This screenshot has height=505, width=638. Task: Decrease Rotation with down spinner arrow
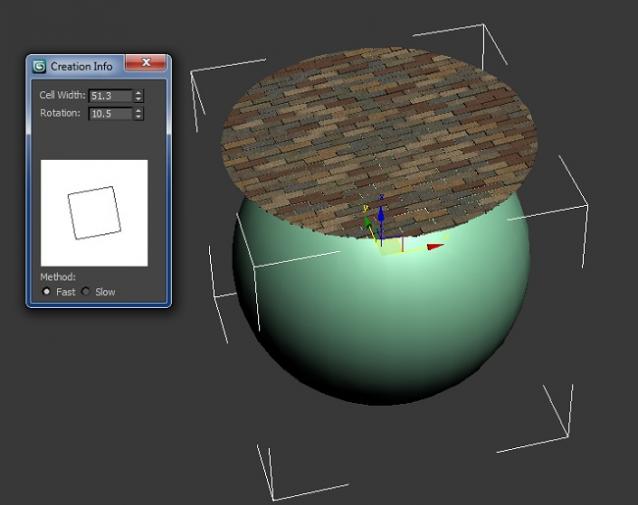click(x=138, y=117)
